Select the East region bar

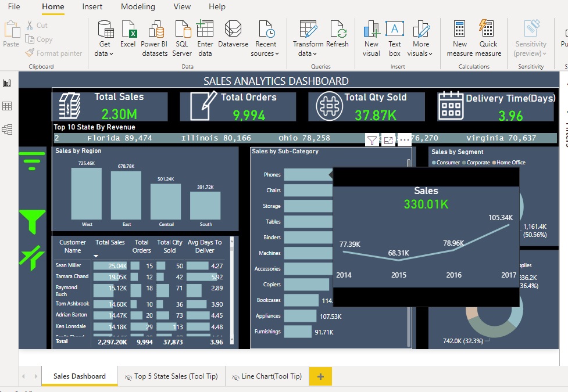point(126,196)
